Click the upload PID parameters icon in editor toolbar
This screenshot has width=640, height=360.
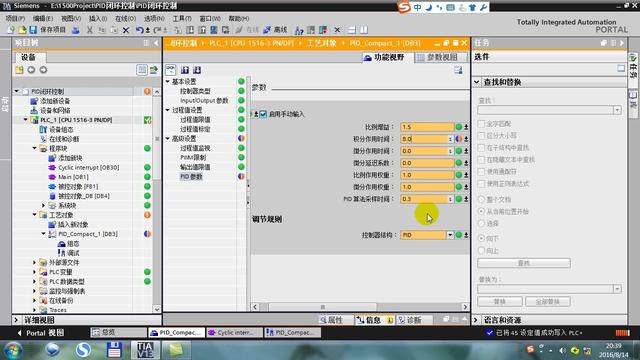pyautogui.click(x=185, y=70)
